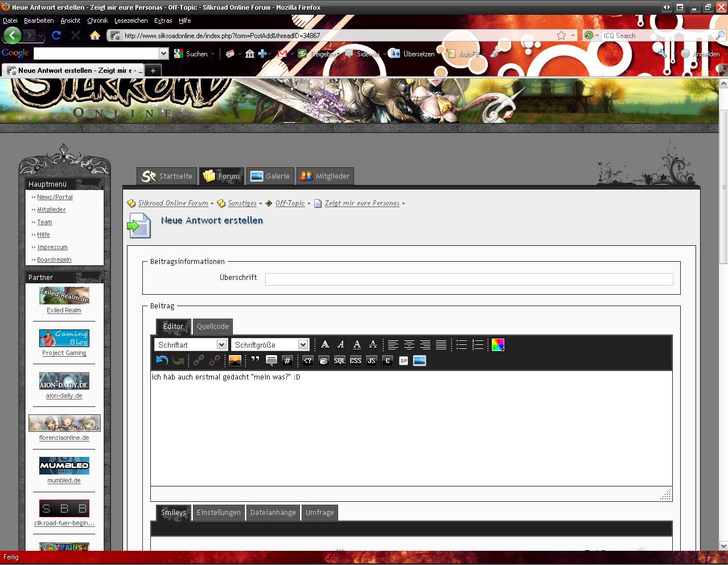Open the Boardregeln sidebar link

[x=54, y=260]
